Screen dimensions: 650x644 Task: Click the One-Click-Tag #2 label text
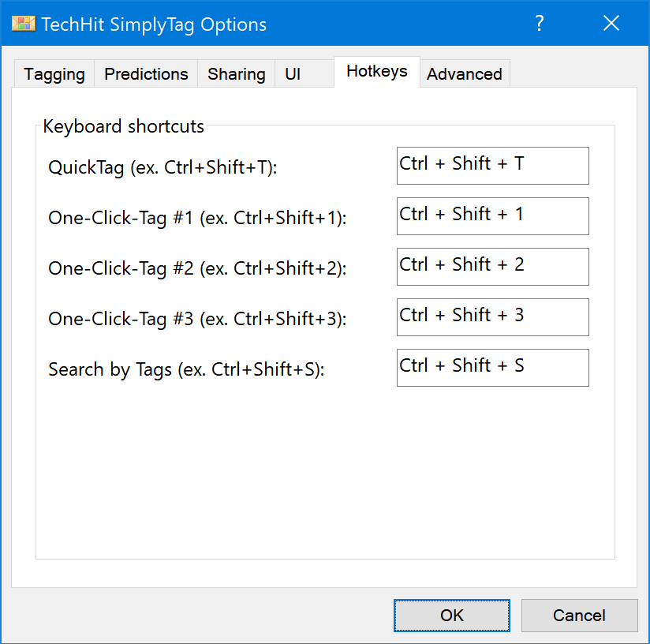pyautogui.click(x=197, y=269)
